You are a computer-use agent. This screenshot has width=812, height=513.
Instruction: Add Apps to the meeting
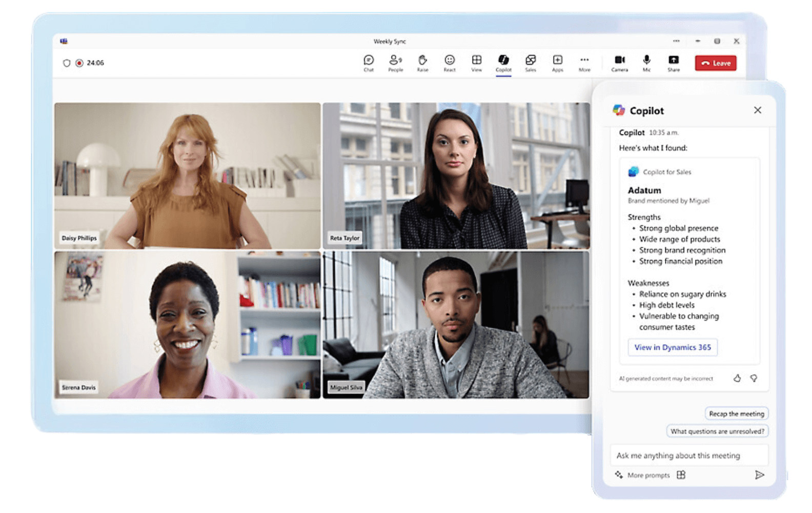[557, 63]
